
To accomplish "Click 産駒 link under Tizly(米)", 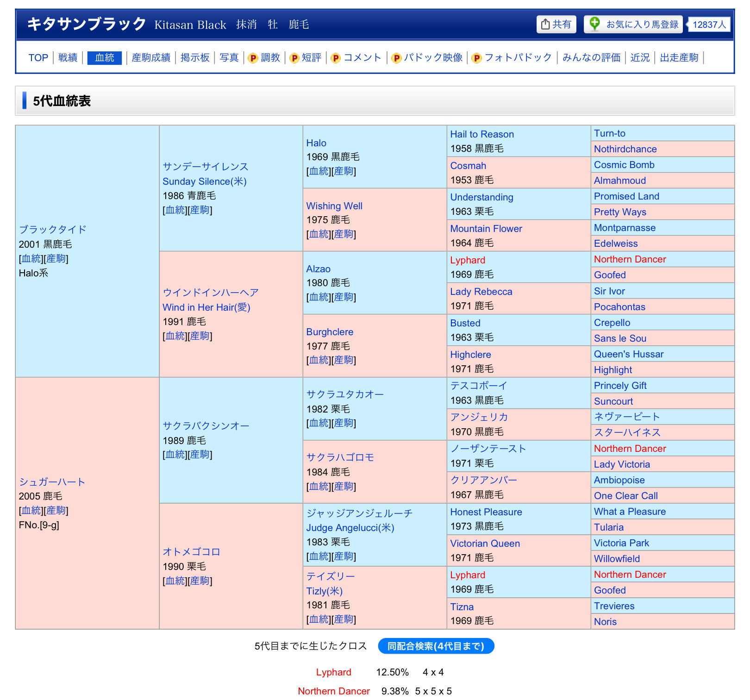I will (344, 619).
